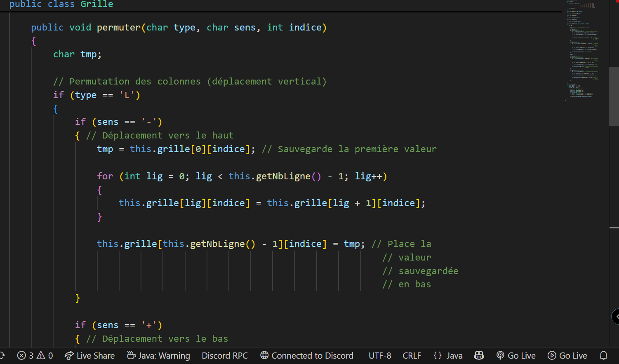The height and width of the screenshot is (364, 619).
Task: Click Go Live with the broadcast antenna icon
Action: 516,355
